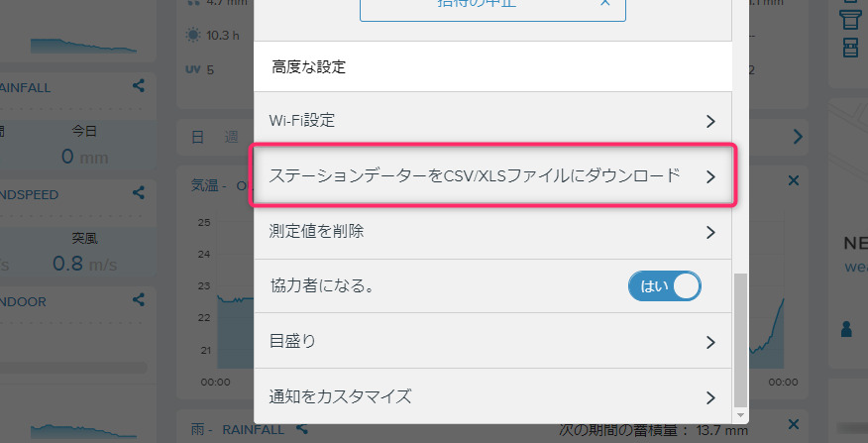Open 通知をカスタマイズ row

coord(492,397)
